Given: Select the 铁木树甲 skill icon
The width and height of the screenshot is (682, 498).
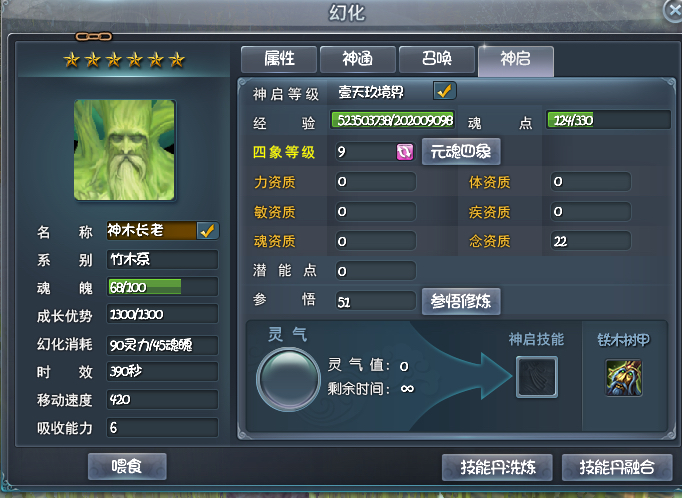Looking at the screenshot, I should [624, 378].
